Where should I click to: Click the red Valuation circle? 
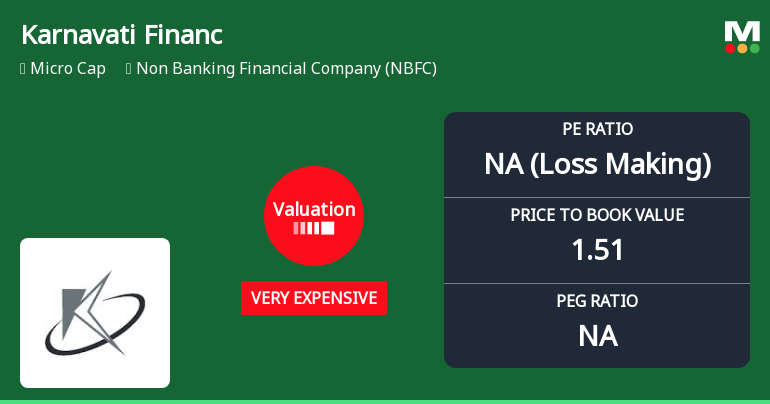pos(314,216)
